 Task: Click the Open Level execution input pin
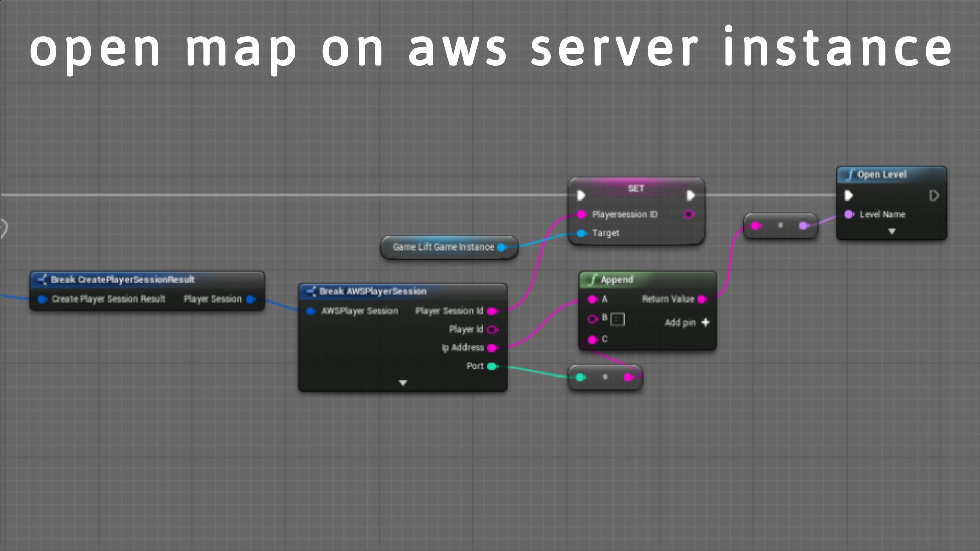[849, 195]
